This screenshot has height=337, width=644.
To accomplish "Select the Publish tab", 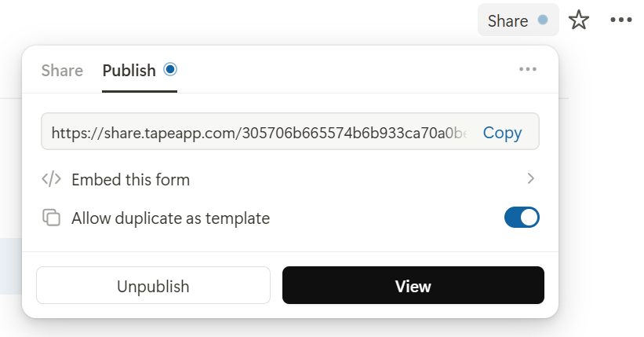I will click(x=129, y=70).
